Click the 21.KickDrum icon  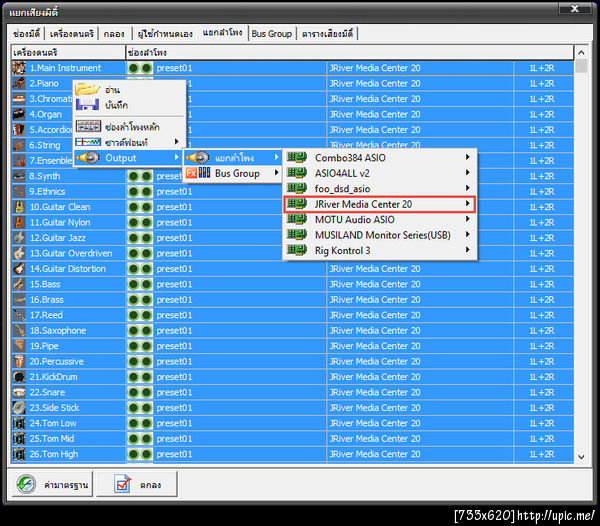tap(19, 377)
